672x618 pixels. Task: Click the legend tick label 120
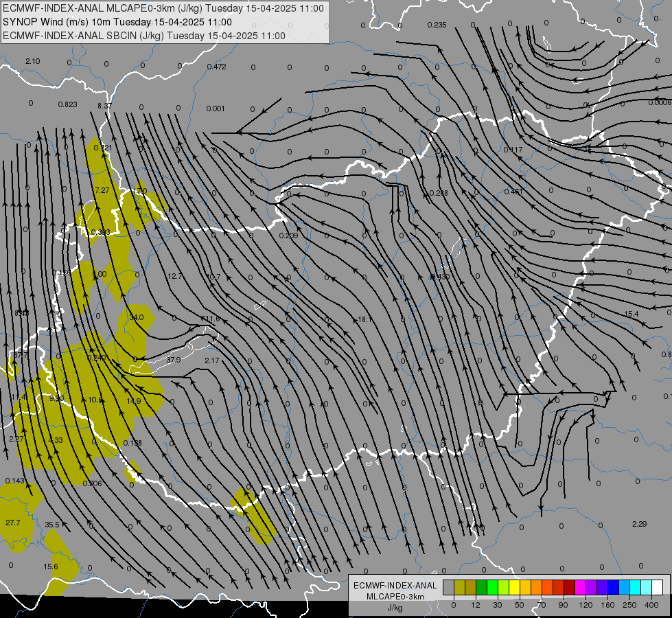click(586, 605)
